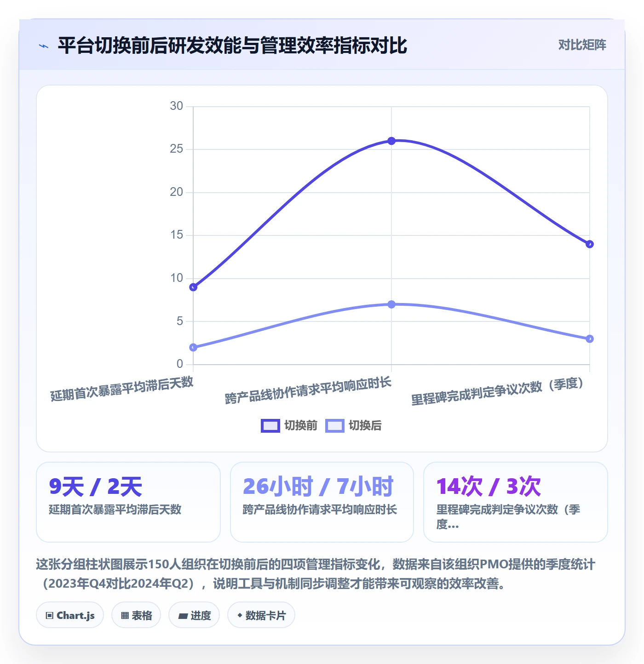The height and width of the screenshot is (664, 644).
Task: Click card caption 延期首次暴露平均滞后天数 under 9天
Action: coord(115,509)
